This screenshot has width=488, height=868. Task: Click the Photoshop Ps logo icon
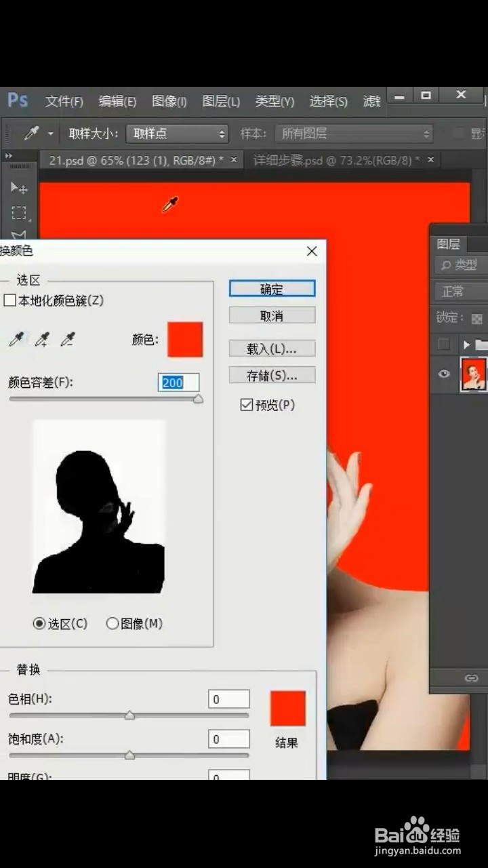(18, 101)
